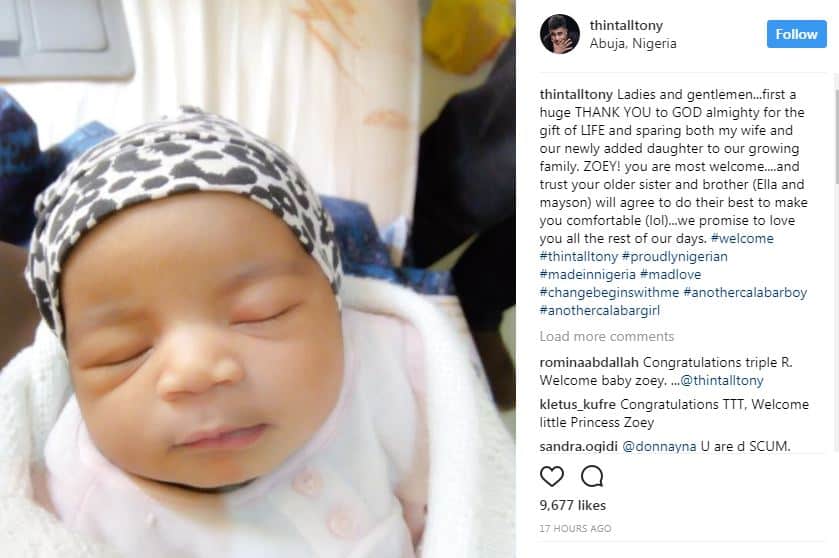Open the #changebeginswithme hashtag

[x=609, y=293]
